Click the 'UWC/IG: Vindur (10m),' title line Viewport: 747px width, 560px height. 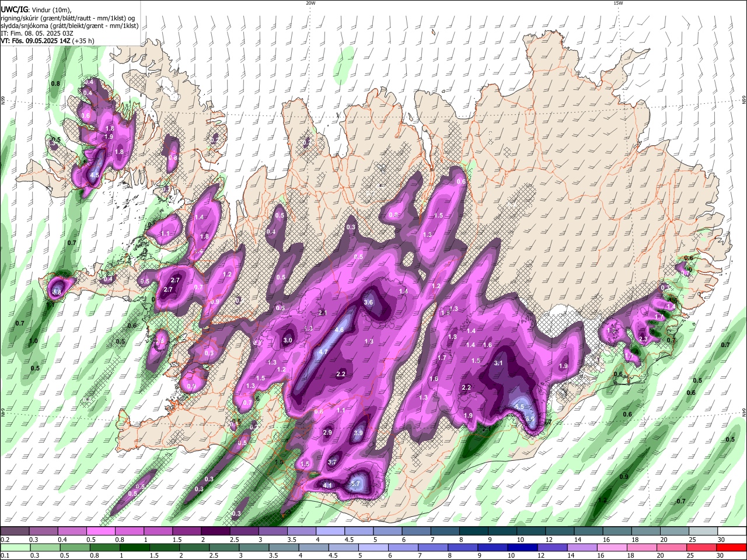[36, 10]
